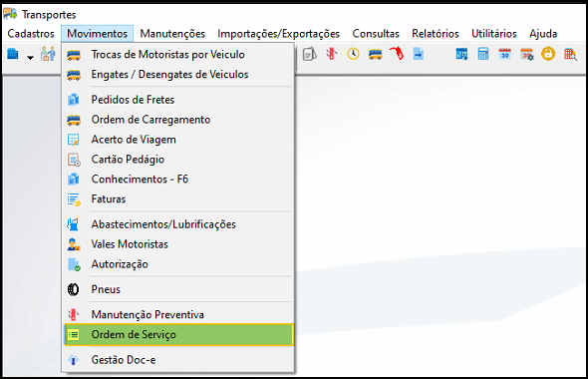Select Trocas de Motoristas por Veiculo
Viewport: 588px width, 379px height.
pyautogui.click(x=178, y=55)
